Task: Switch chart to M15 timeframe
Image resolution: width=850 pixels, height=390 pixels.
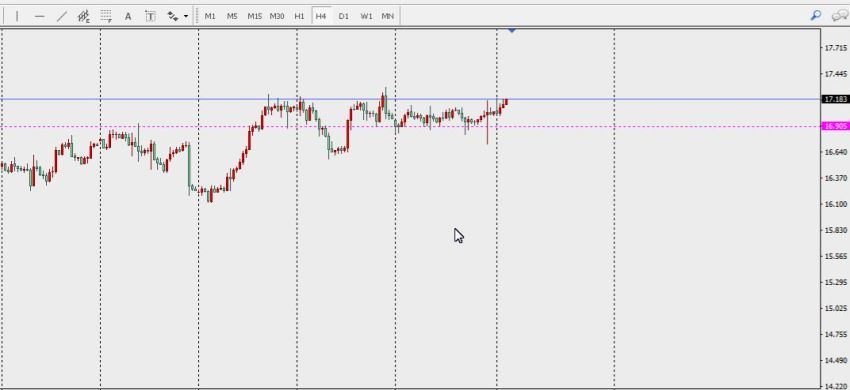Action: click(254, 16)
